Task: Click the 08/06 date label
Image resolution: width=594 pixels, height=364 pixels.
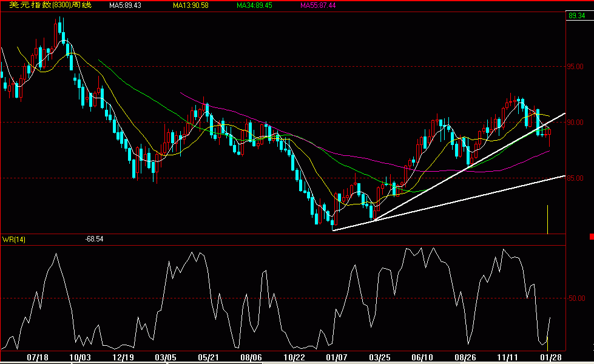Action: point(251,357)
